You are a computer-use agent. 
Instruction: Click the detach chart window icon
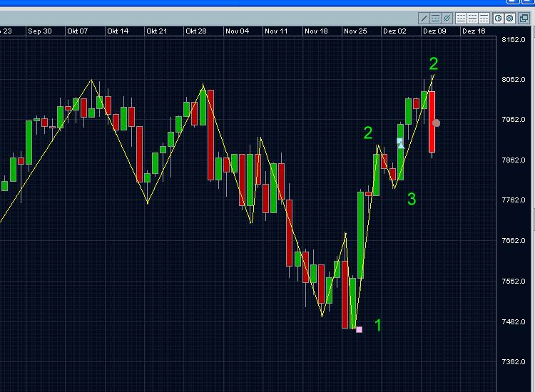(524, 18)
